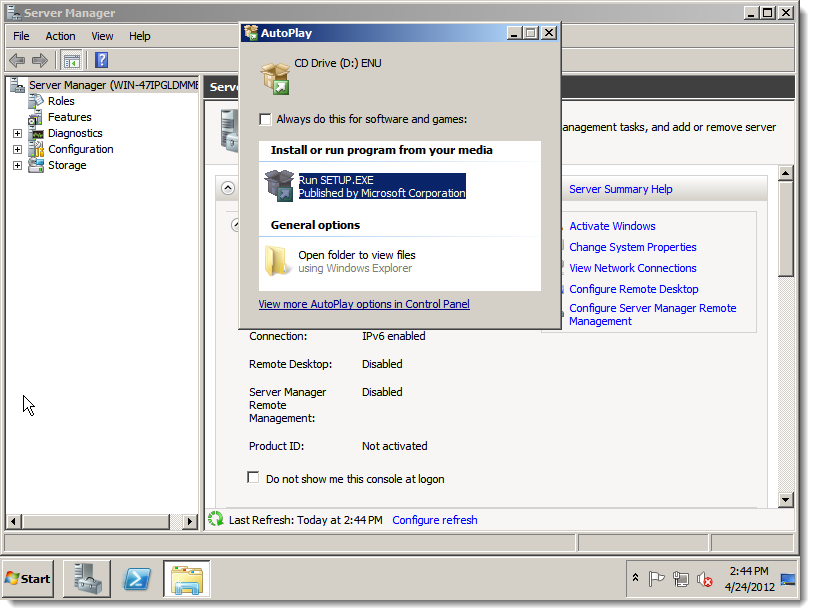Expand the Diagnostics tree node
This screenshot has width=815, height=615.
click(17, 134)
